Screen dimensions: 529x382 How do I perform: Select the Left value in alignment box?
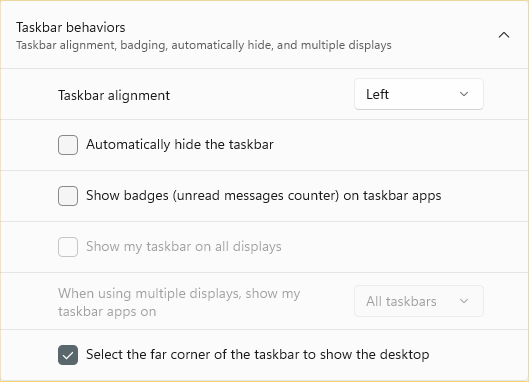(x=378, y=94)
